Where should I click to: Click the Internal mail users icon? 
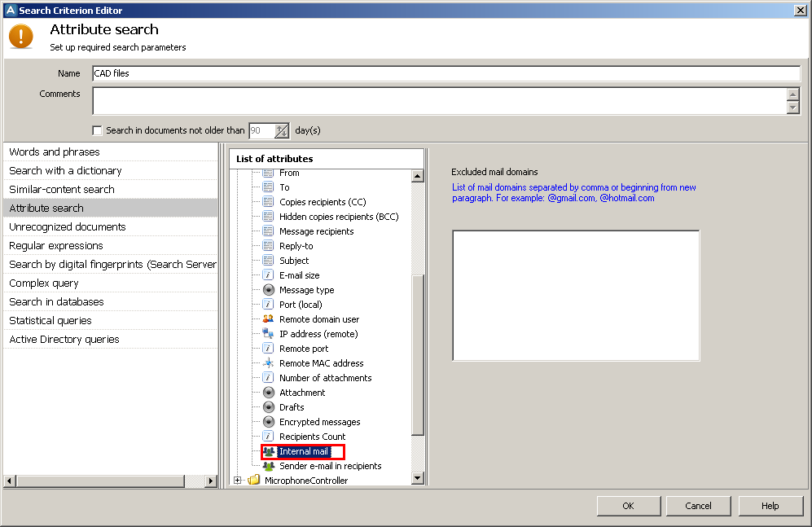(x=268, y=451)
